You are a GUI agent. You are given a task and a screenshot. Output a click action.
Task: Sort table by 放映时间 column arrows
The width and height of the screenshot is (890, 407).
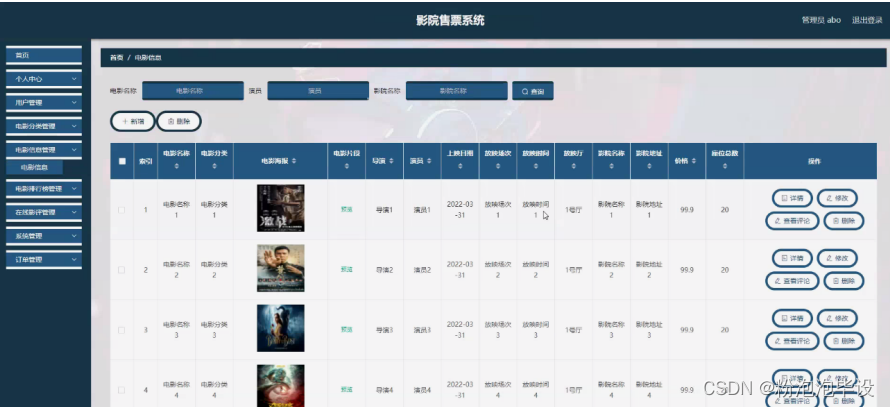coord(536,166)
